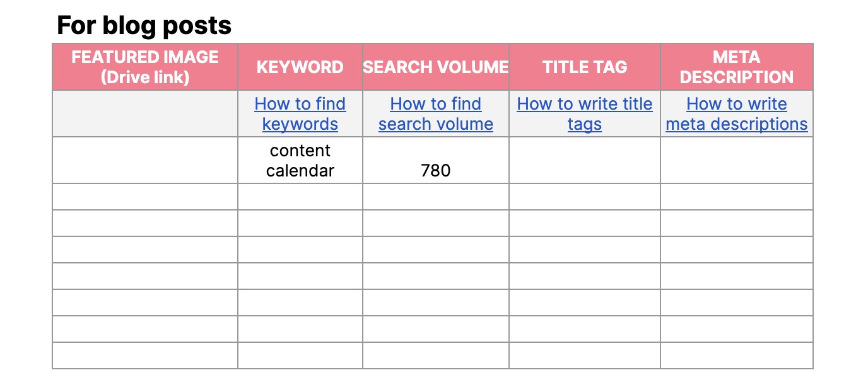Click empty title tag cell beside 780
868x392 pixels.
(x=584, y=160)
